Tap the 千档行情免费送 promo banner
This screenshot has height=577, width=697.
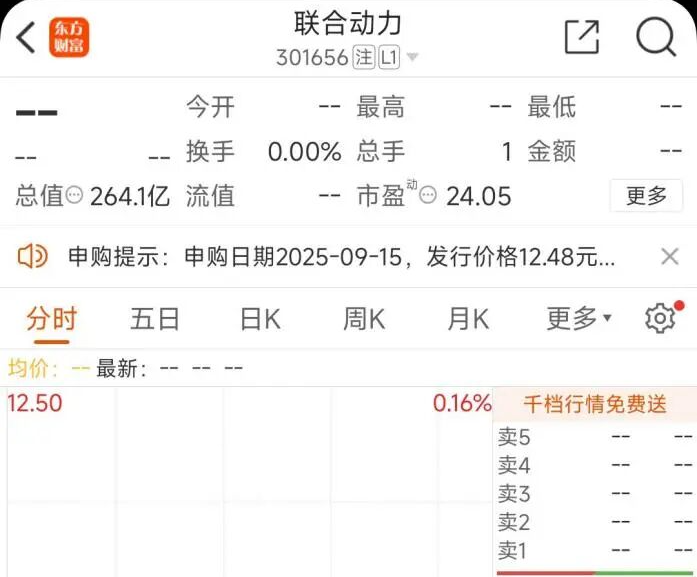pyautogui.click(x=594, y=405)
